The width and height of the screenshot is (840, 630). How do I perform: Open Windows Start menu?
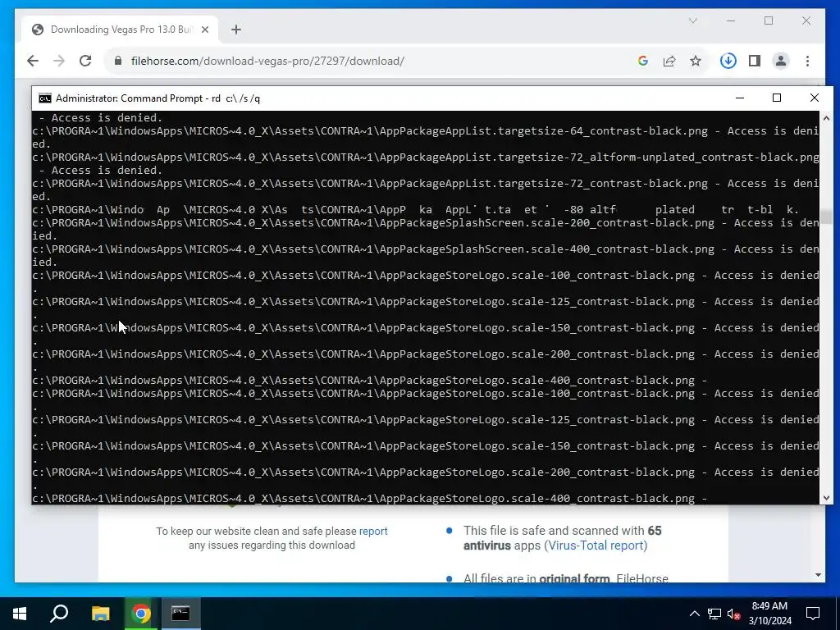(x=20, y=614)
